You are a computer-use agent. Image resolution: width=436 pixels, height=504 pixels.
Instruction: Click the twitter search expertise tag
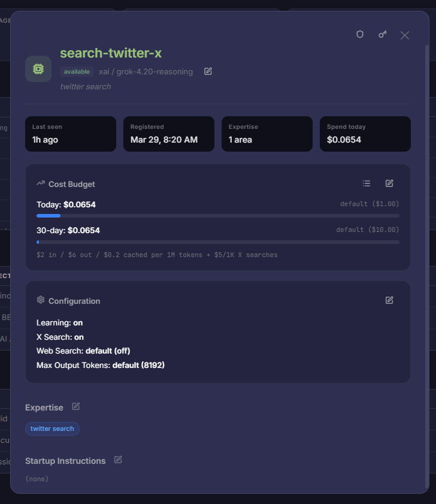click(52, 428)
